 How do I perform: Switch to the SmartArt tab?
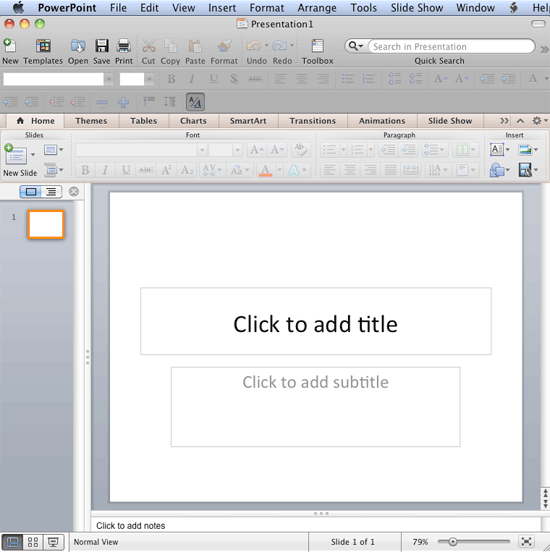coord(248,121)
